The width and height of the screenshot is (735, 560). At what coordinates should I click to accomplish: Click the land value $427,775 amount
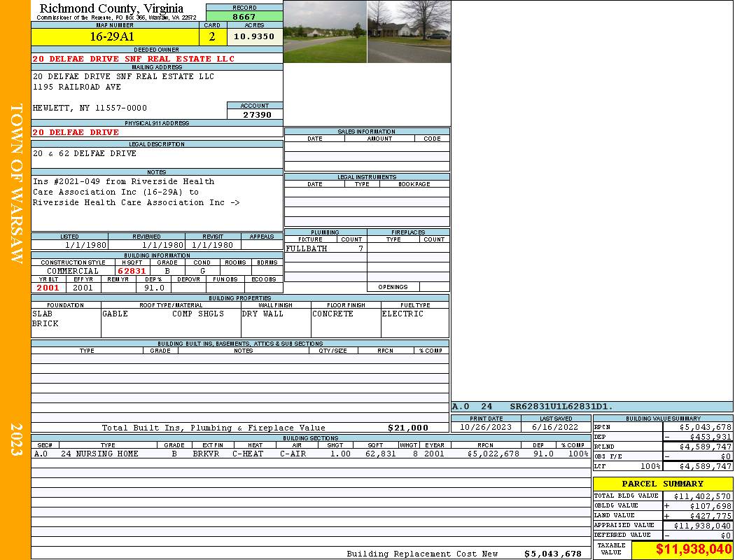[x=698, y=515]
